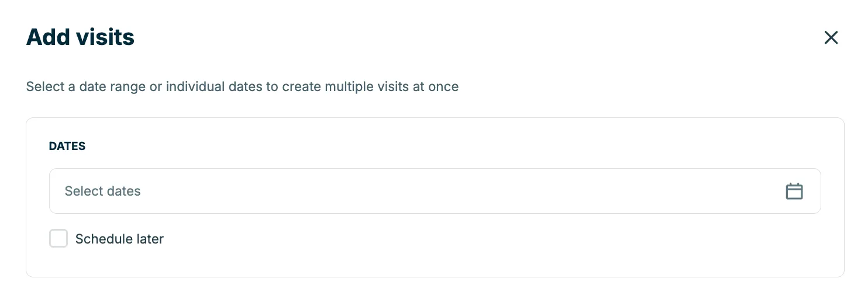Viewport: 868px width, 306px height.
Task: Expand the Select dates picker
Action: coord(435,191)
